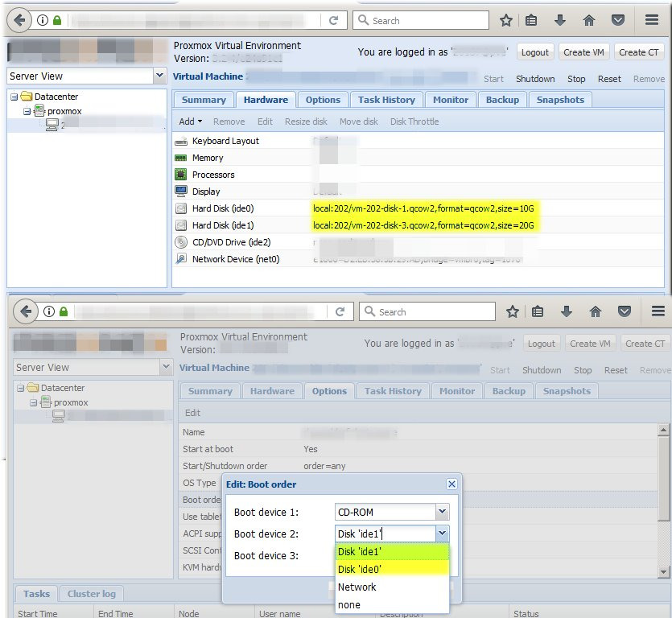The height and width of the screenshot is (618, 672).
Task: Click Logout in the top window
Action: [x=535, y=52]
